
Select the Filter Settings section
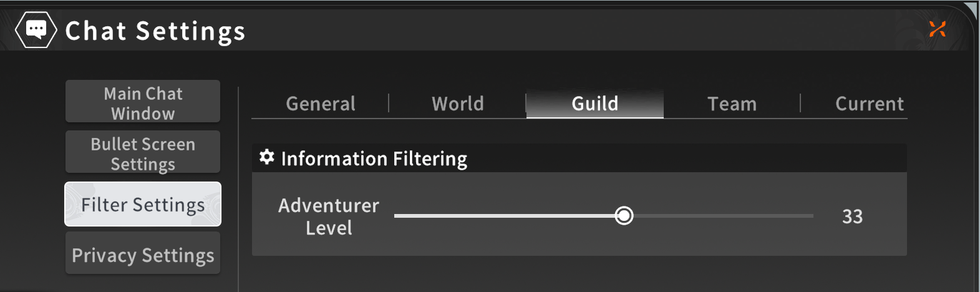coord(143,204)
